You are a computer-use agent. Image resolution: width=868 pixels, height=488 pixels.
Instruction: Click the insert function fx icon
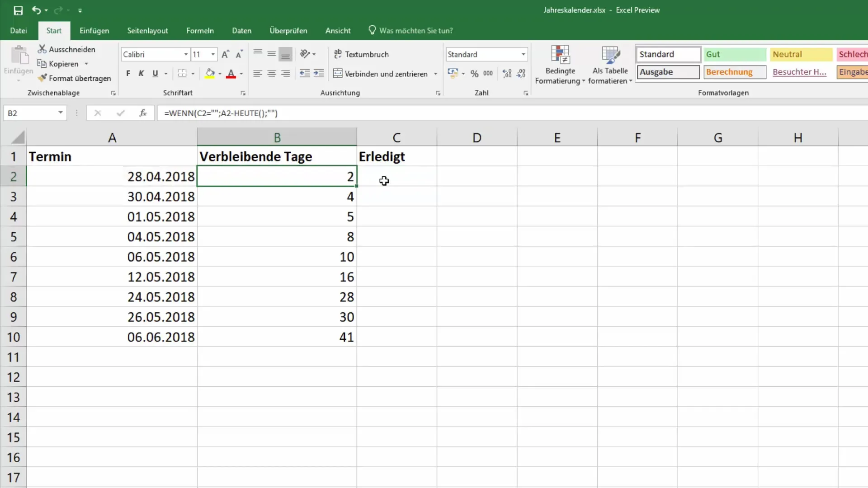[x=143, y=113]
